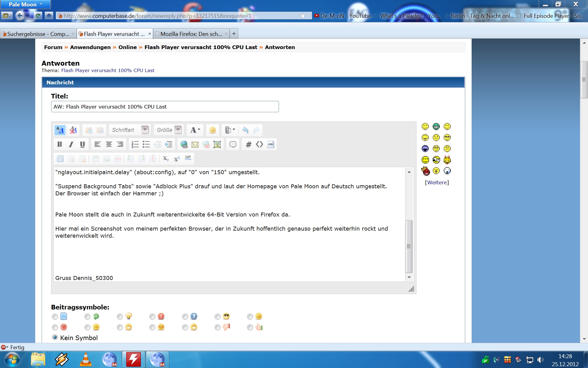Click into the Titel input field
The height and width of the screenshot is (368, 588).
point(165,107)
